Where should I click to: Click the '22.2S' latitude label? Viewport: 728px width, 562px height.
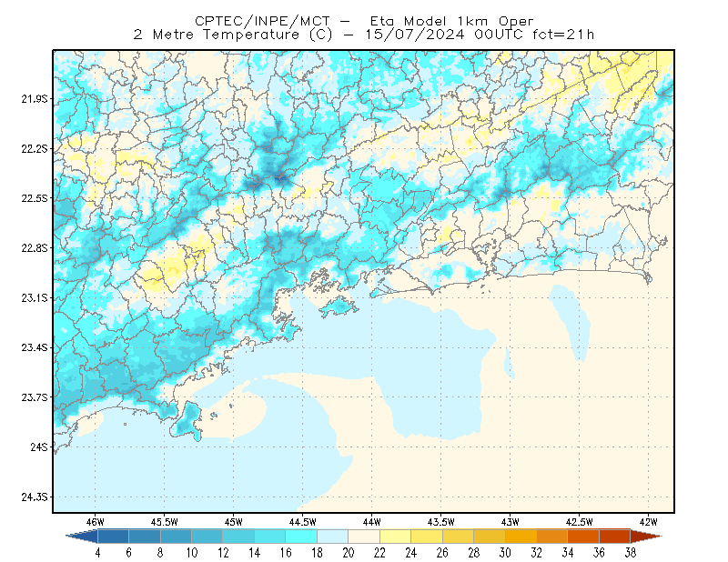(x=34, y=148)
